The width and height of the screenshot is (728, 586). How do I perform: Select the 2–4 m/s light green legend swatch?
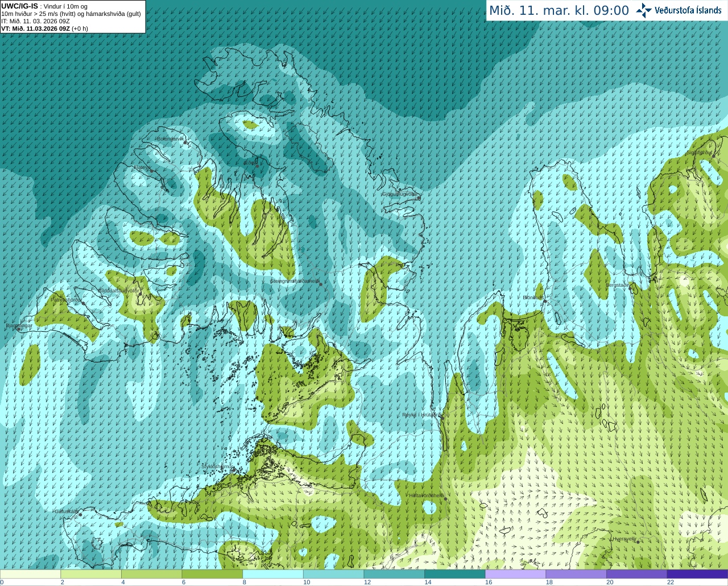[91, 574]
